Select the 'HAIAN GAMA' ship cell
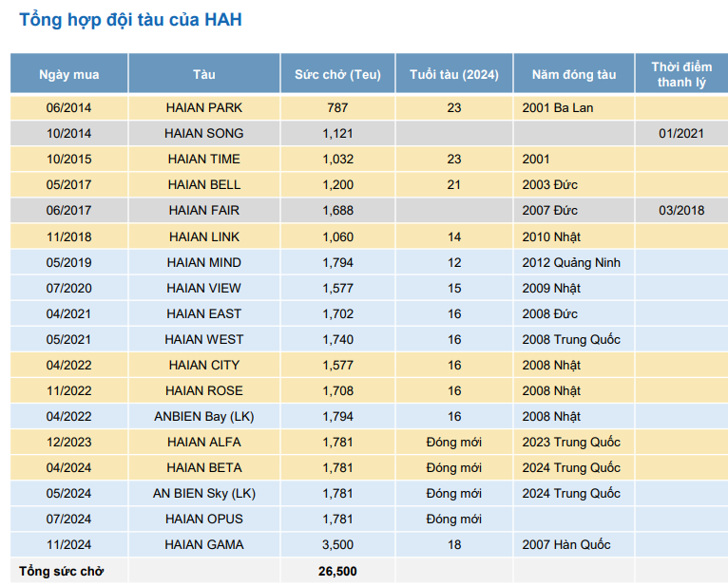728x586 pixels. coord(204,544)
